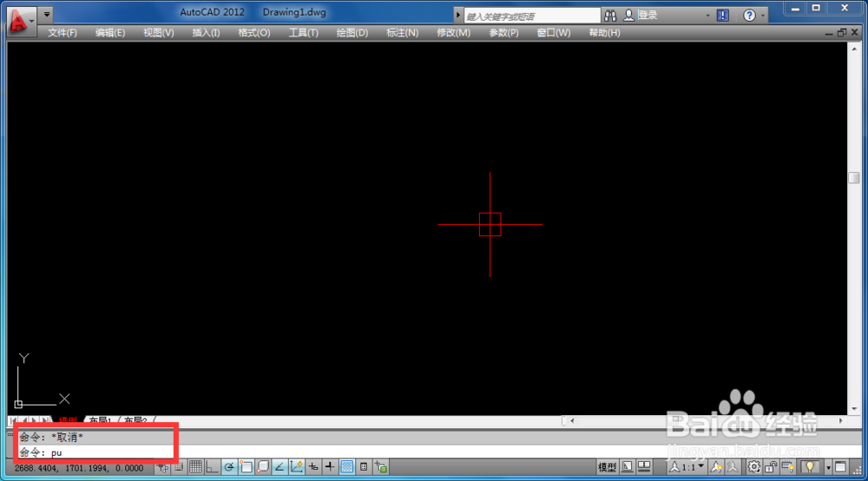Toggle Quick Properties in status bar

364,467
